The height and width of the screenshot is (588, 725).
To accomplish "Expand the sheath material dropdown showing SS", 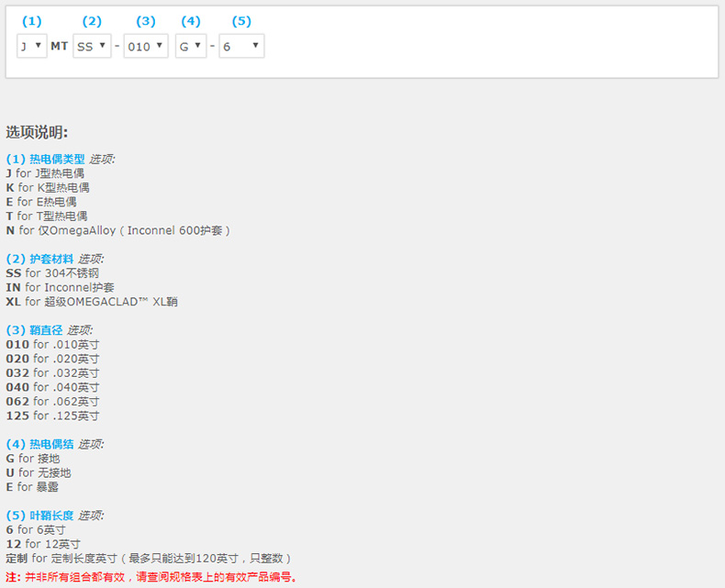I will 92,46.
